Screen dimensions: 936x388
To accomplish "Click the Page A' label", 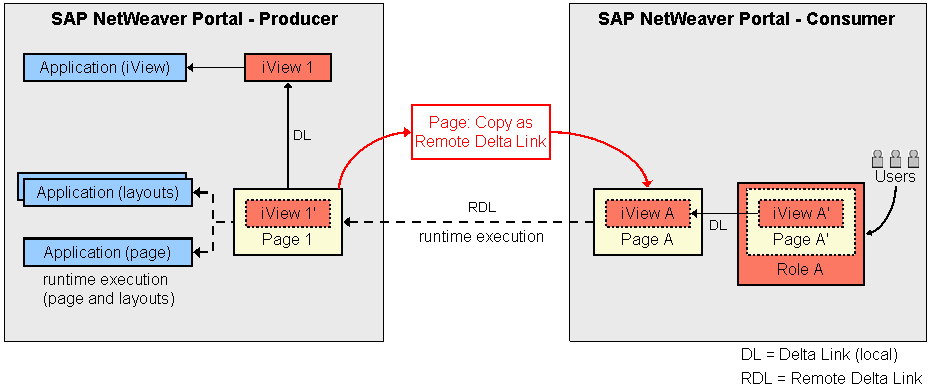I will tap(800, 239).
